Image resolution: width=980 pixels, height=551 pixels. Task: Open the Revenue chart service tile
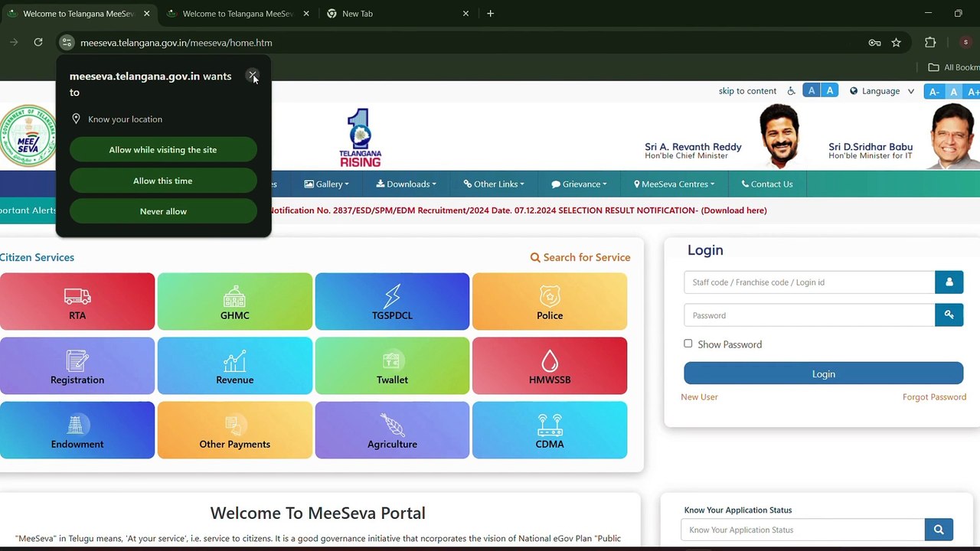(x=235, y=366)
